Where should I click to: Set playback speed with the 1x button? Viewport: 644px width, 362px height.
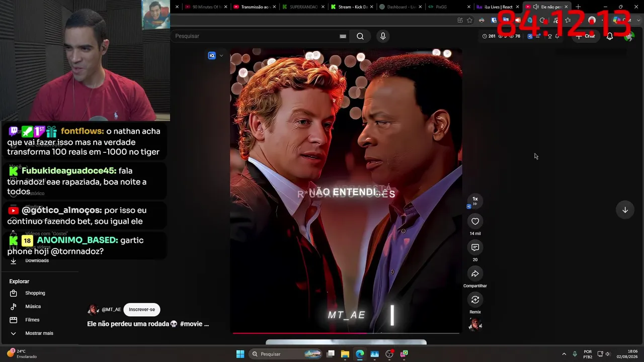tap(475, 200)
